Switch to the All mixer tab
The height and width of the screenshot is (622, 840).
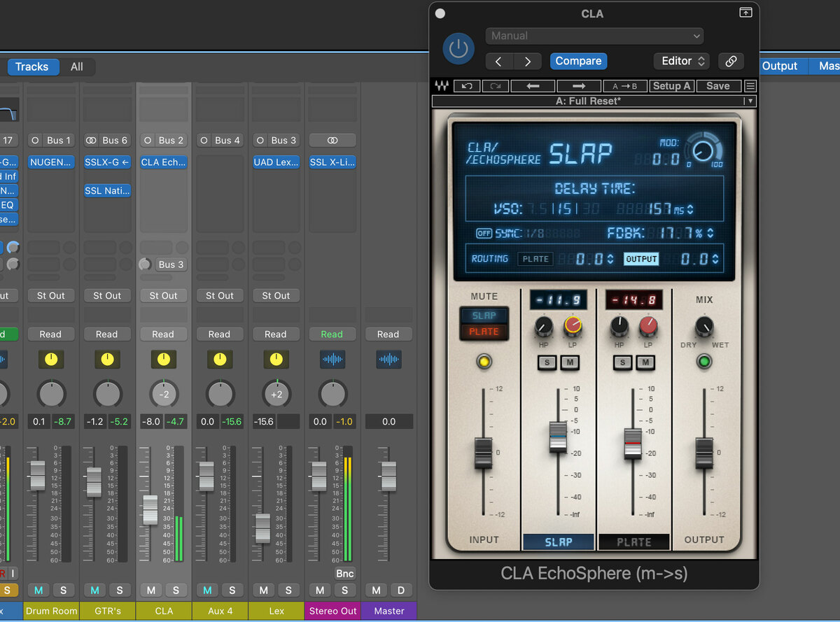pos(76,66)
